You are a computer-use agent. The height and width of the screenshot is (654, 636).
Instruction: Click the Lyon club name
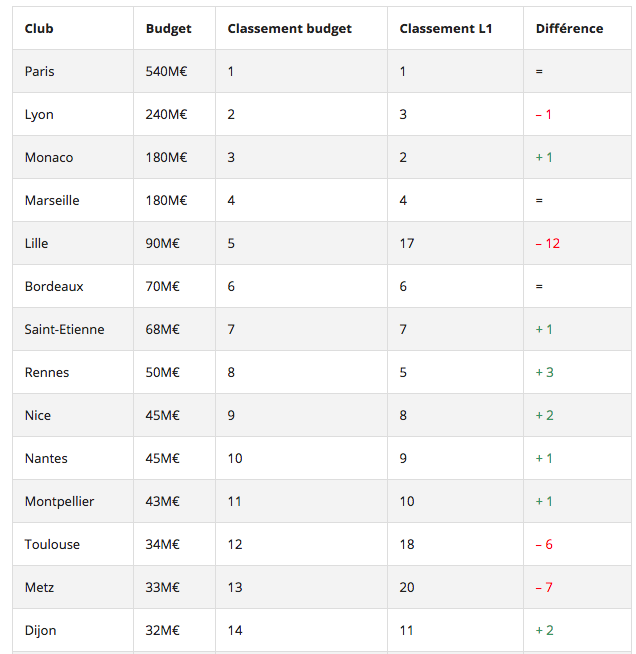[39, 115]
